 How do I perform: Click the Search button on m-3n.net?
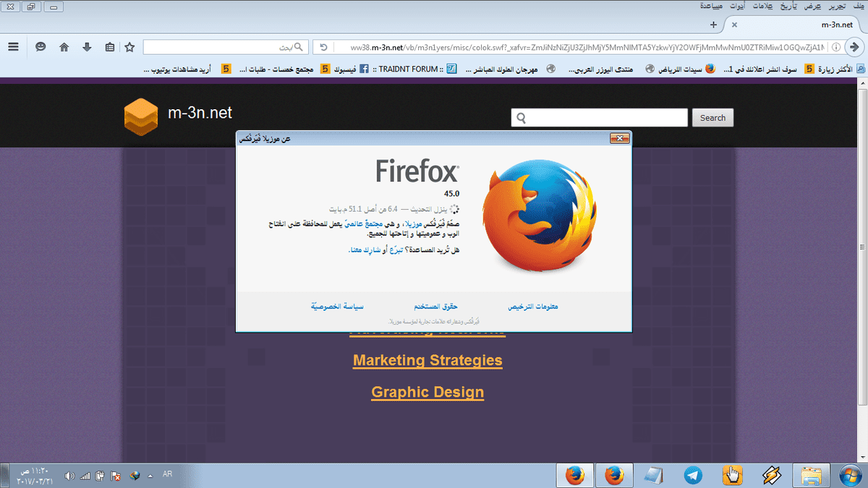[712, 118]
